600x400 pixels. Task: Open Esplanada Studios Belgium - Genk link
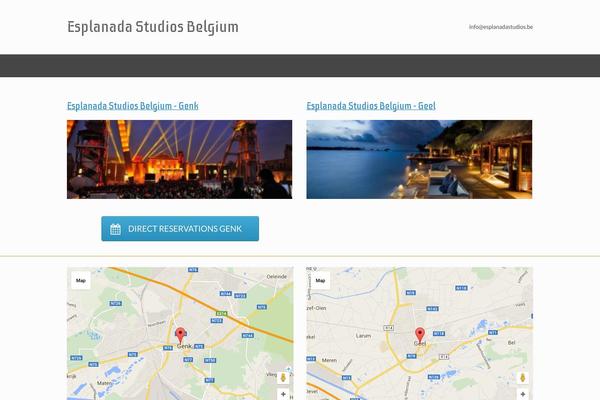(x=133, y=106)
